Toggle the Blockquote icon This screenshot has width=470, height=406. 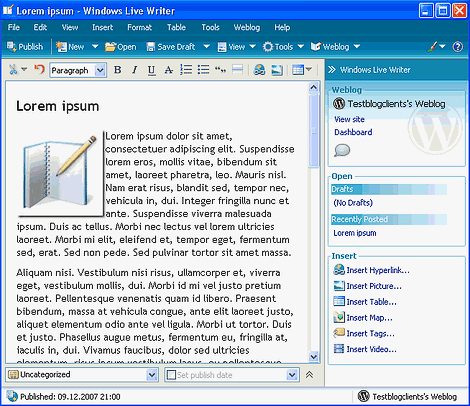[220, 70]
